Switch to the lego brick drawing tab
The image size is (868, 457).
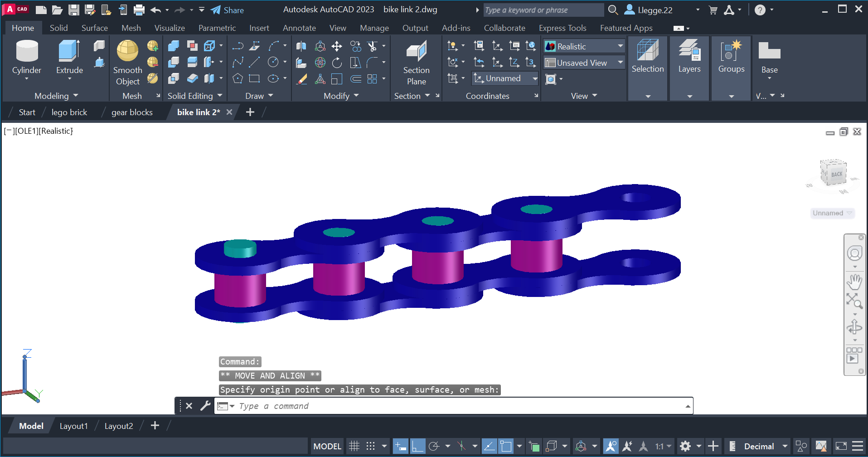69,112
